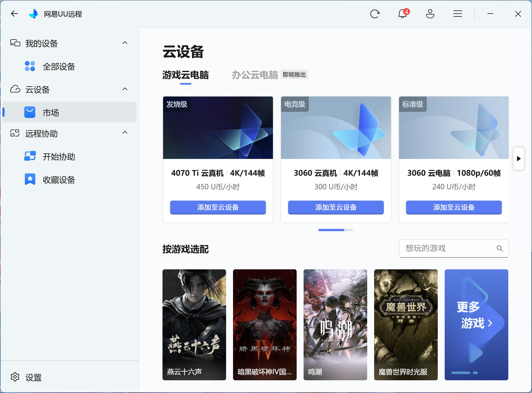Focus the 想玩的游戏 search field
Screen dimensions: 532x393
[454, 248]
